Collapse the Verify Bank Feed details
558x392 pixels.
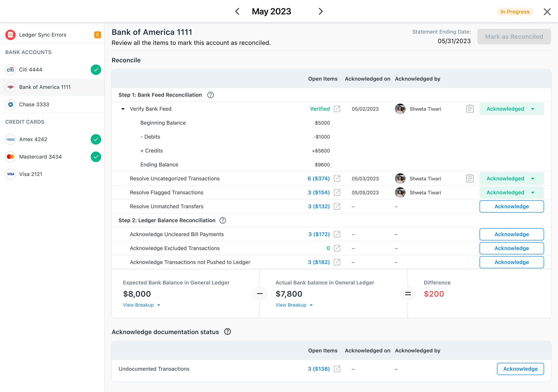click(x=123, y=109)
